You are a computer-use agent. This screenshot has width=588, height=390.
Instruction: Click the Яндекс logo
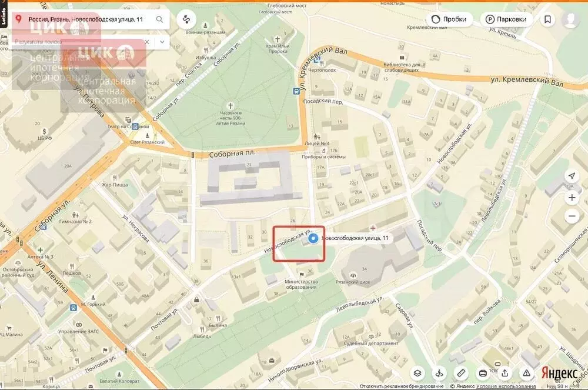click(x=560, y=373)
